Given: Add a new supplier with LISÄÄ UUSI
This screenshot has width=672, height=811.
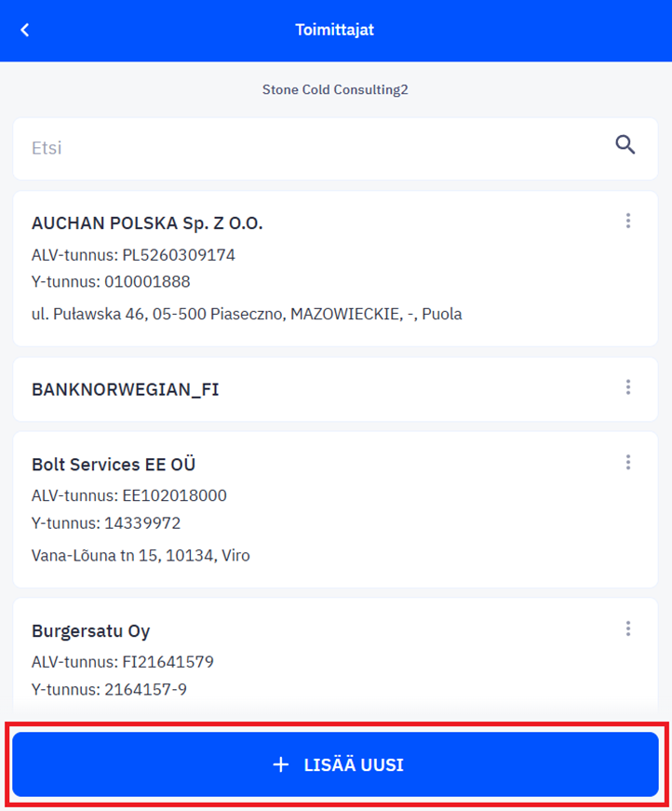Looking at the screenshot, I should (335, 764).
